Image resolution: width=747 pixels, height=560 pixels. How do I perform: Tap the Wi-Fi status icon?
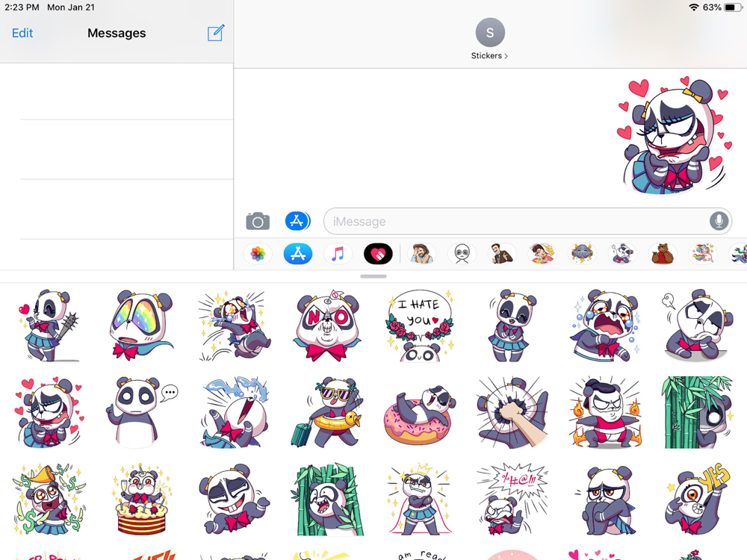point(694,7)
